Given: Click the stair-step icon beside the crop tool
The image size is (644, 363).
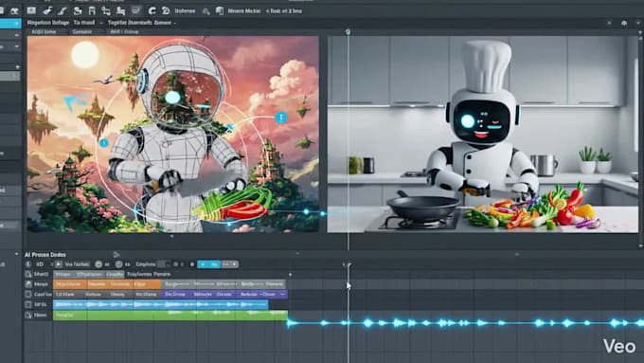Looking at the screenshot, I should click(121, 10).
